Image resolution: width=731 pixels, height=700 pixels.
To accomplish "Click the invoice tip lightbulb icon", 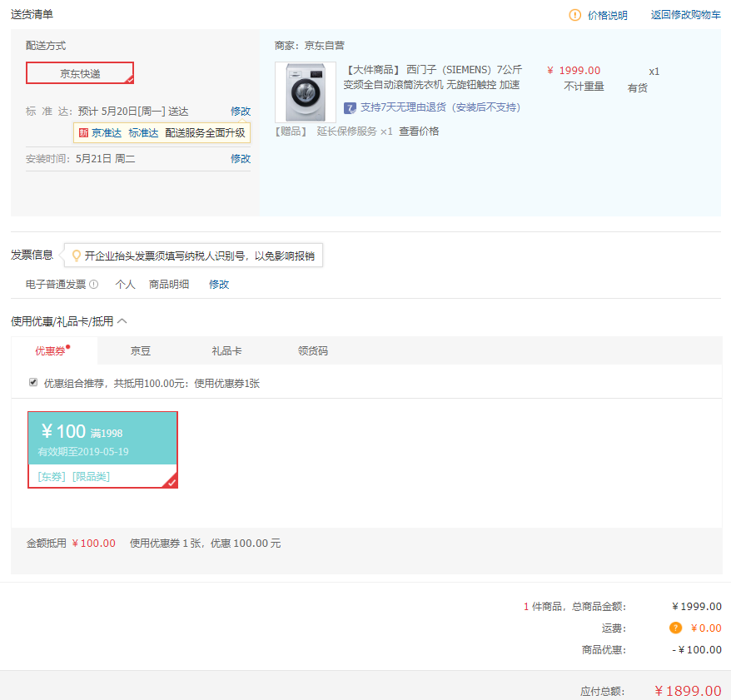I will click(76, 256).
